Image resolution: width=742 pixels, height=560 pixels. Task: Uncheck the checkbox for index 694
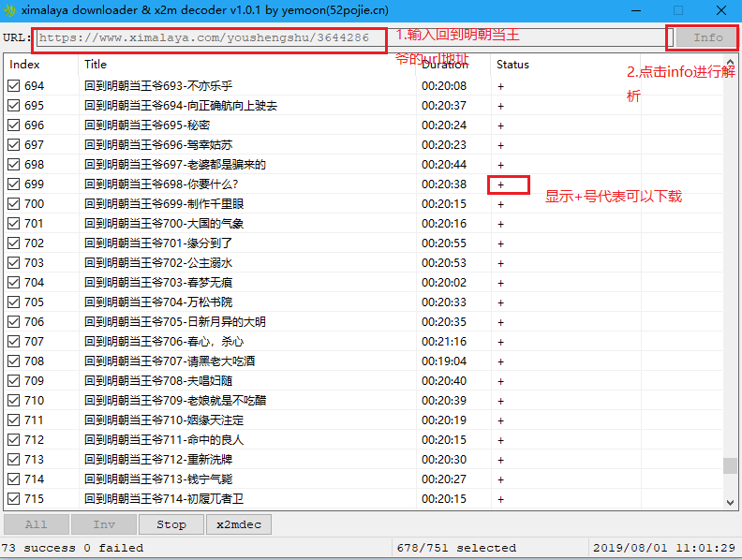[x=14, y=85]
